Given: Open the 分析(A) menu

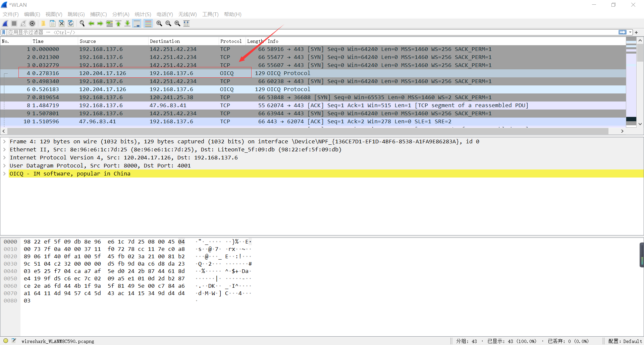Looking at the screenshot, I should [x=121, y=14].
